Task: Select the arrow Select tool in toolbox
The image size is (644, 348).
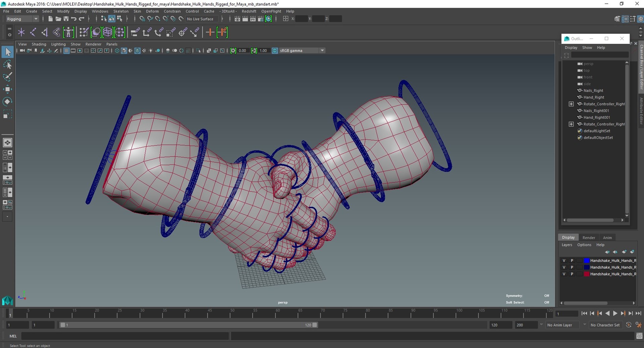Action: (x=7, y=52)
